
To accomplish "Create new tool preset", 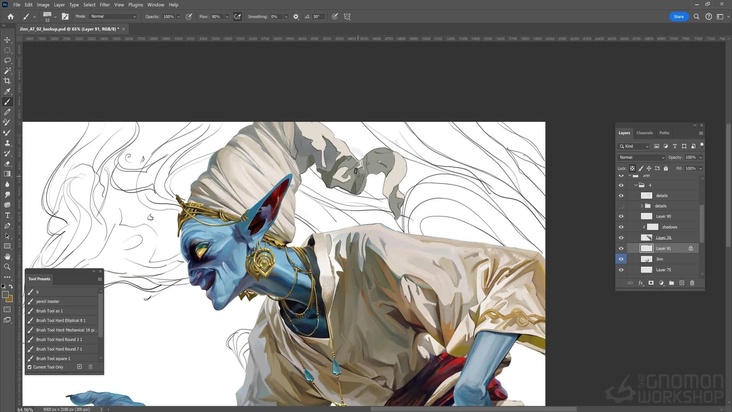I will 79,367.
